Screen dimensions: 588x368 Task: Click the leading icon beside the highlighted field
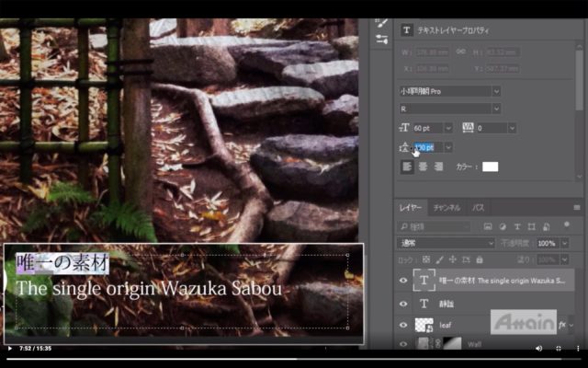(405, 147)
